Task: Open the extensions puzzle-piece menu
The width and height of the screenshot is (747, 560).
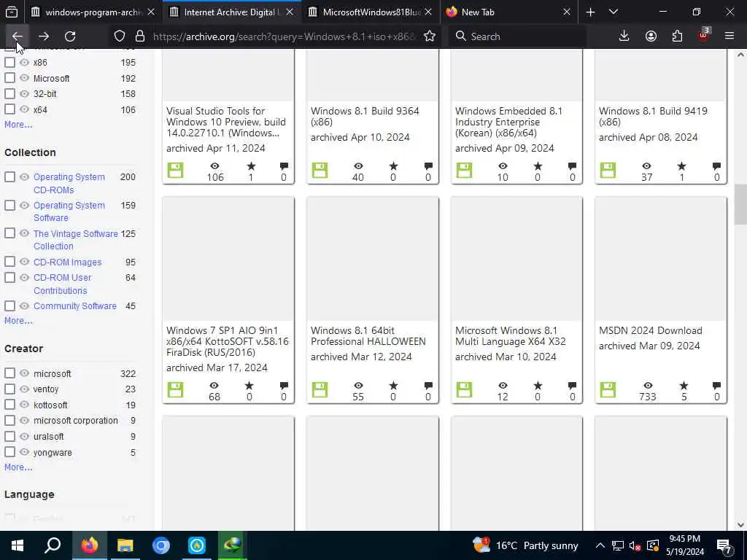Action: tap(677, 36)
